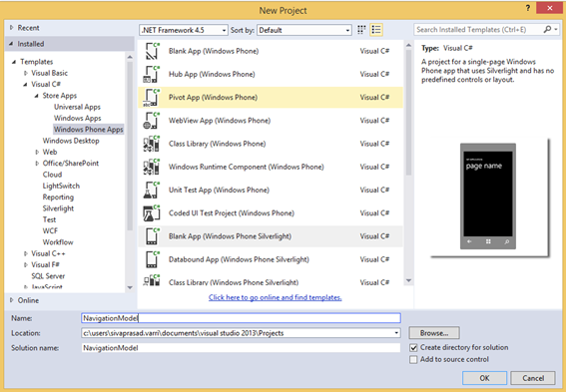The width and height of the screenshot is (566, 392).
Task: Expand the Visual C++ node
Action: pos(26,253)
